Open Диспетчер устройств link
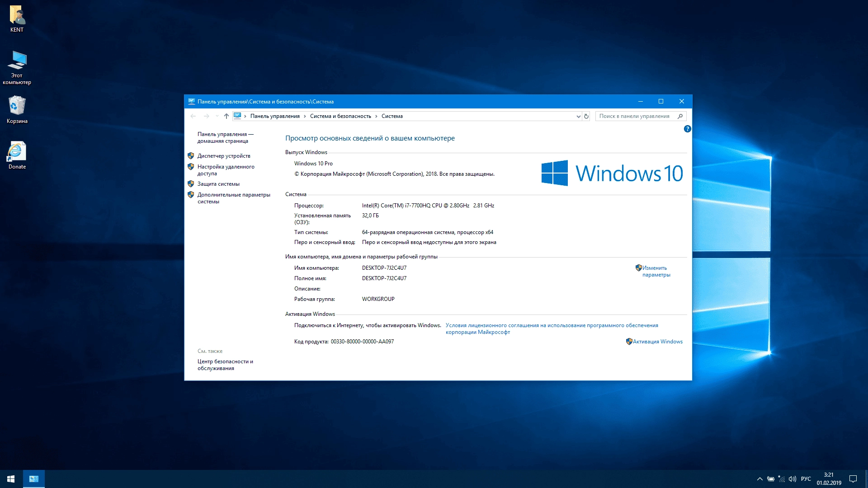This screenshot has height=488, width=868. click(x=224, y=156)
